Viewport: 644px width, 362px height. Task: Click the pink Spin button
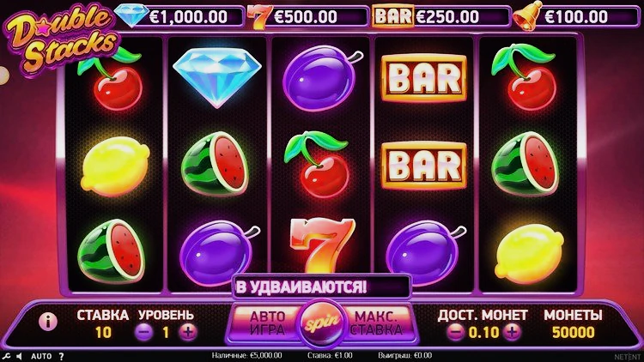[322, 323]
